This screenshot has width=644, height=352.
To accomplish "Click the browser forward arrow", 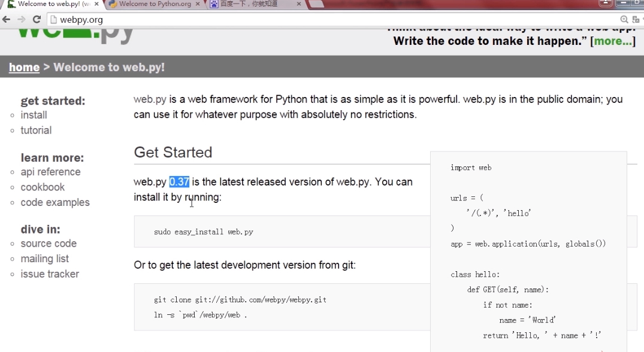I will (22, 19).
